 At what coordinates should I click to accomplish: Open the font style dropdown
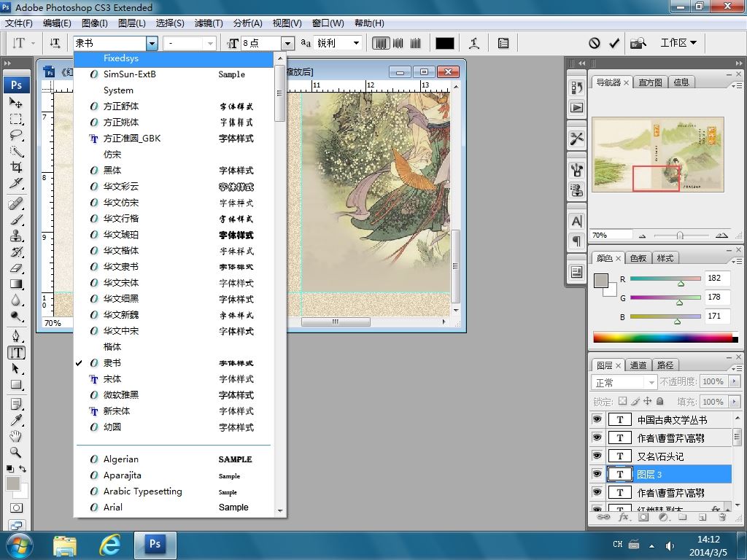coord(210,43)
